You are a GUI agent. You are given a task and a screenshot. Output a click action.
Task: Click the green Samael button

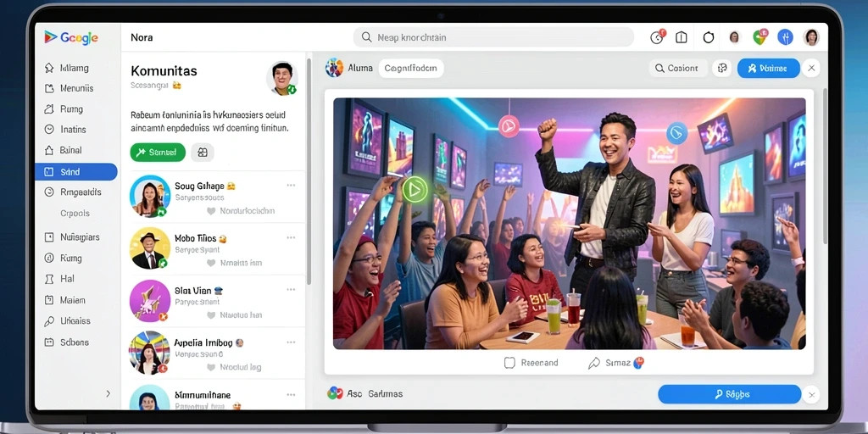point(158,153)
